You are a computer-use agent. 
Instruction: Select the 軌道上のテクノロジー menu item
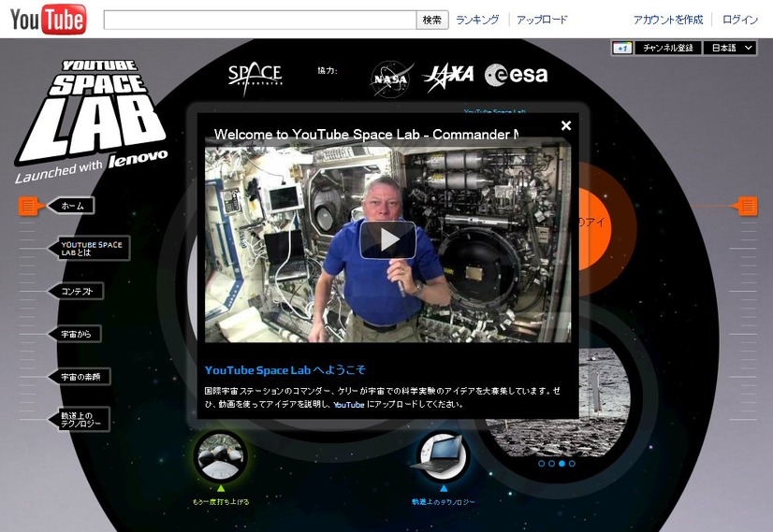coord(80,419)
